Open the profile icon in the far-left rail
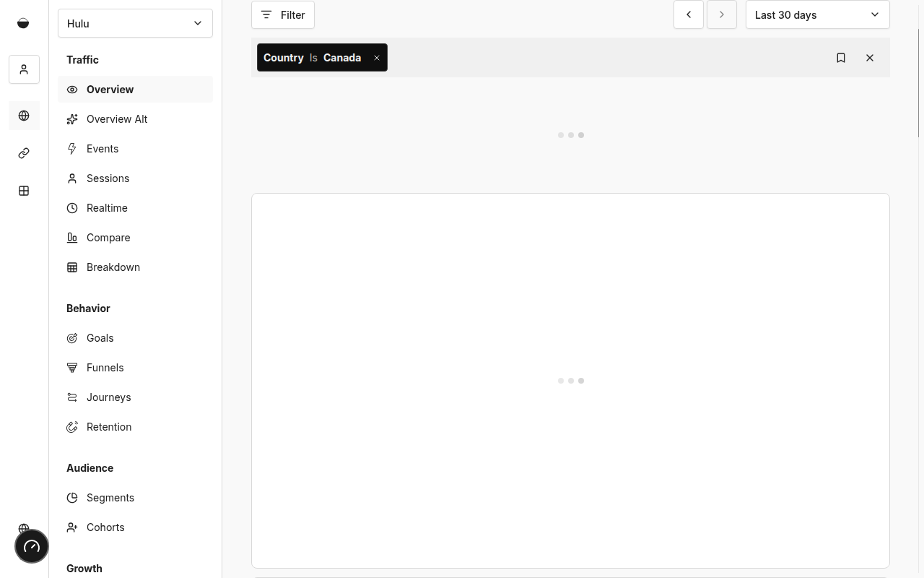Viewport: 924px width, 578px height. [24, 69]
